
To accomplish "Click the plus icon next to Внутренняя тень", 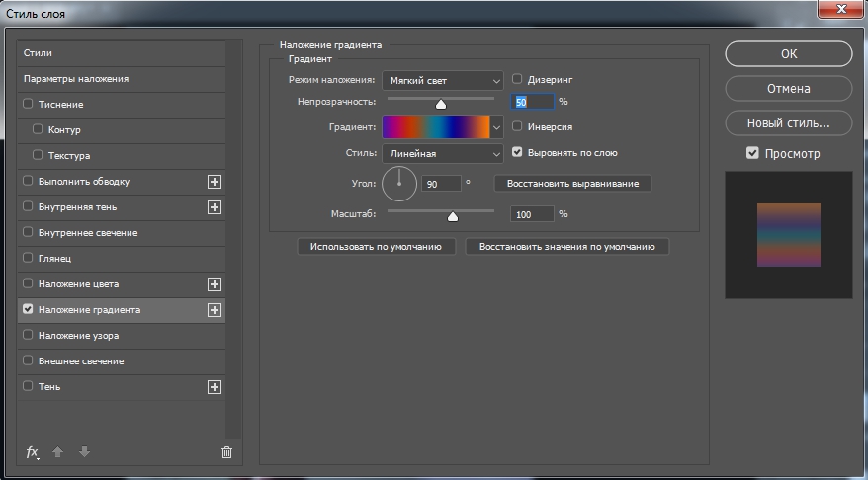I will point(214,207).
